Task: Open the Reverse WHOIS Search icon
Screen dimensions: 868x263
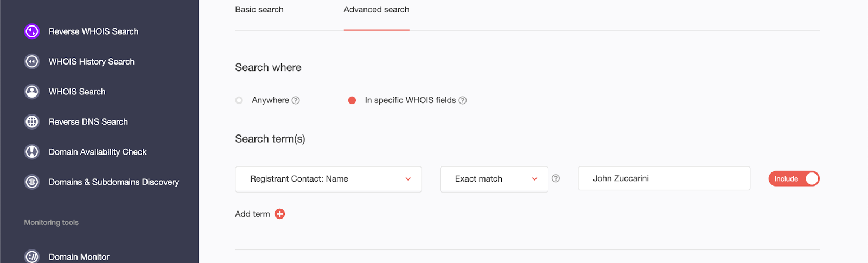Action: tap(32, 31)
